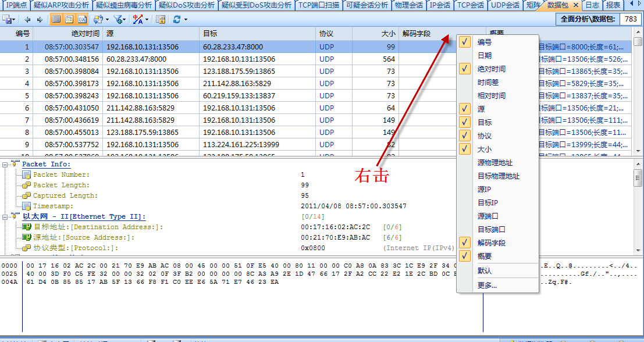Screen dimensions: 644x342
Task: Uncheck 协议 column in context menu
Action: click(x=484, y=136)
